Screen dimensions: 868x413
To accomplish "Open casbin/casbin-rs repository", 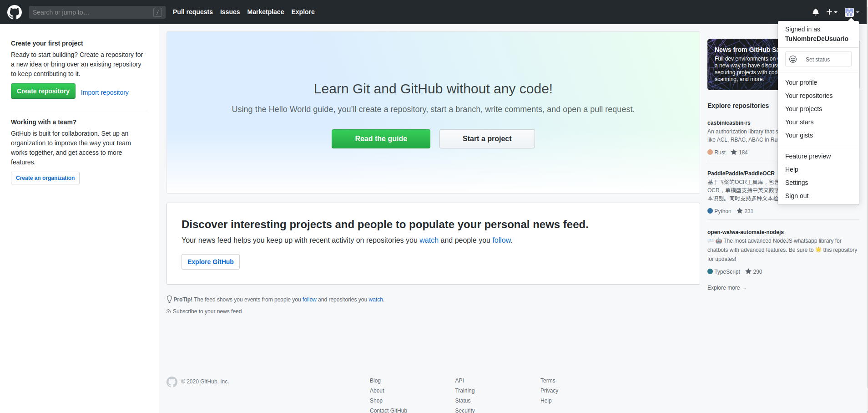I will click(729, 123).
